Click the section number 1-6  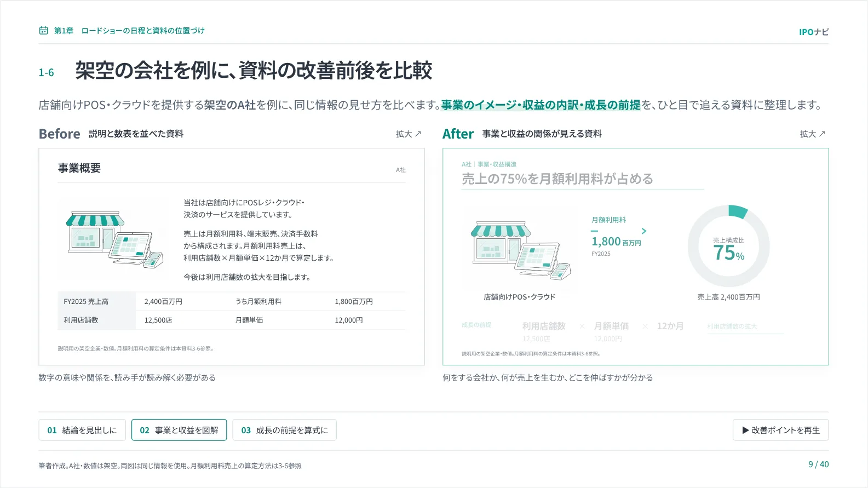point(47,72)
